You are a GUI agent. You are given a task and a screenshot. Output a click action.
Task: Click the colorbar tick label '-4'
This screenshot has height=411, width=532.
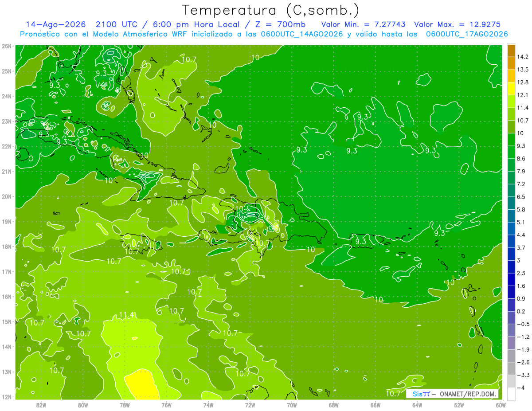pyautogui.click(x=521, y=388)
